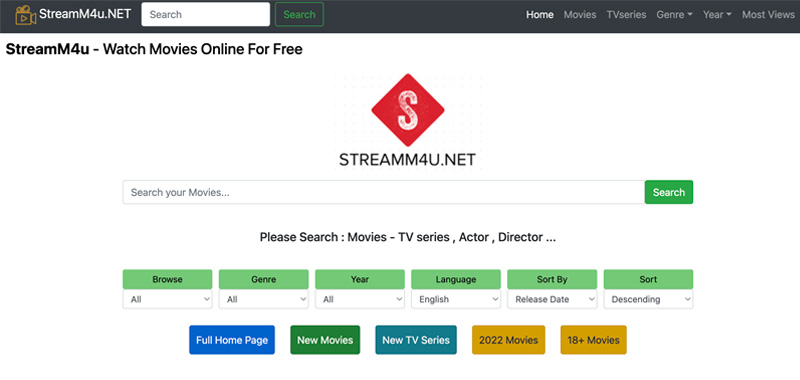The height and width of the screenshot is (380, 800).
Task: Open the Genre menu in navbar
Action: [674, 15]
